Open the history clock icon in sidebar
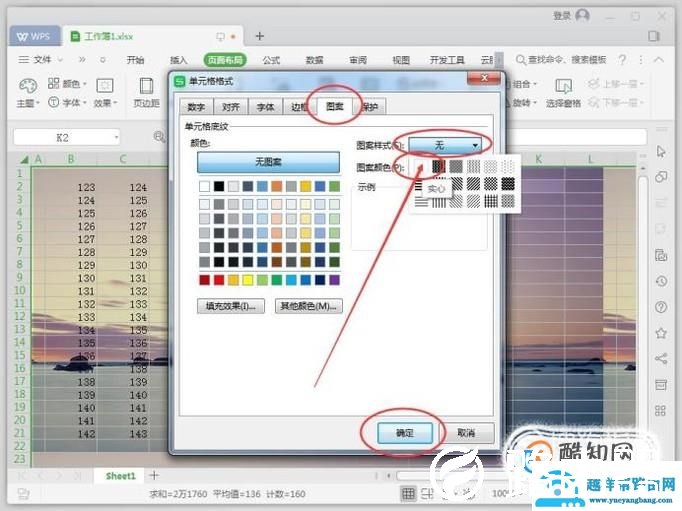This screenshot has height=511, width=682. (661, 281)
